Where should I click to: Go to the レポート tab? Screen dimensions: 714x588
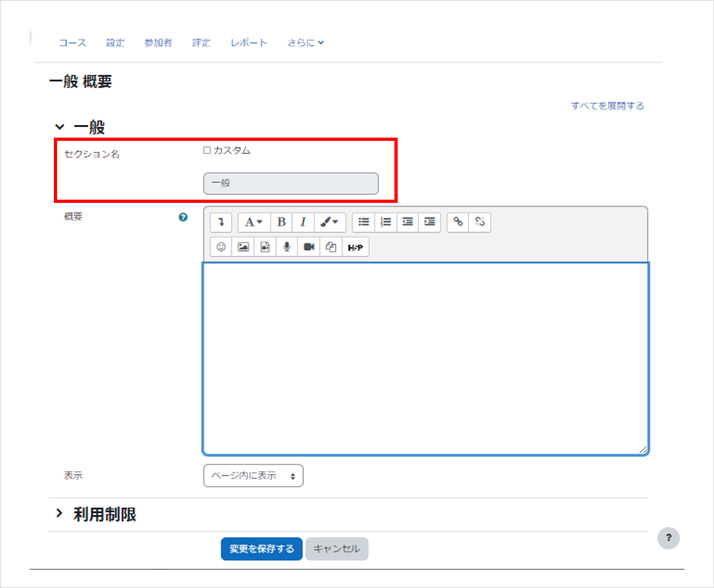pos(249,43)
